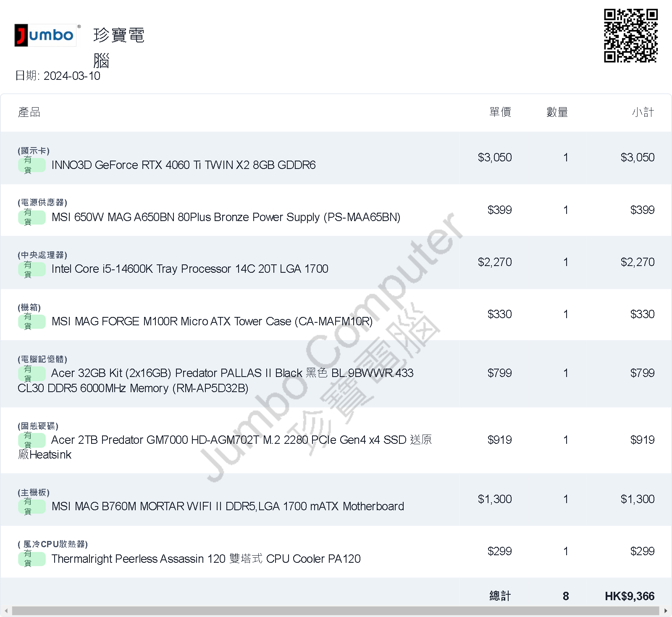Click the subtotal $3,050 in the INNO3D row
This screenshot has height=617, width=672.
(638, 157)
